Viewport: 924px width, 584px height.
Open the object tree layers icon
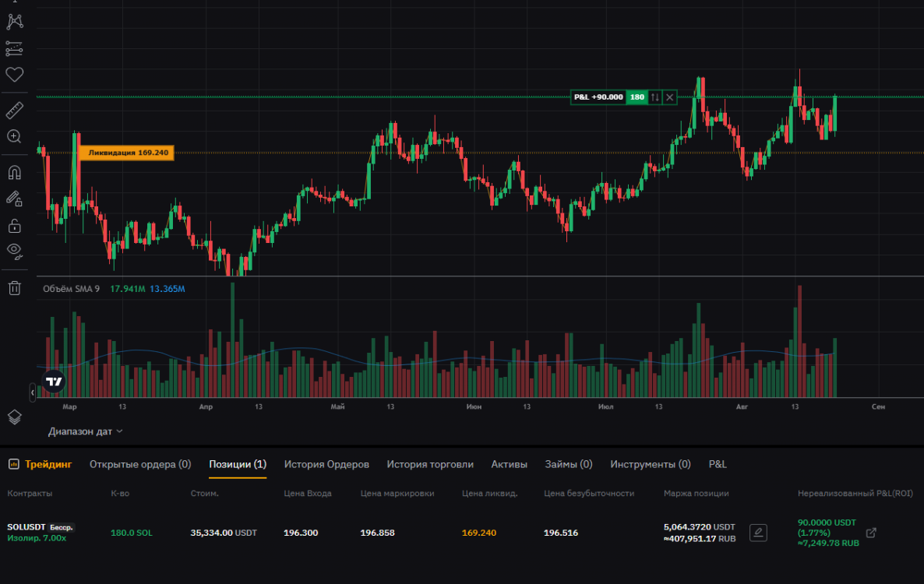click(14, 417)
